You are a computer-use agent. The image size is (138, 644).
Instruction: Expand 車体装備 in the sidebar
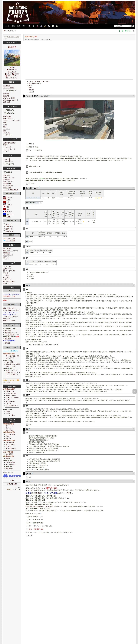coord(5,172)
